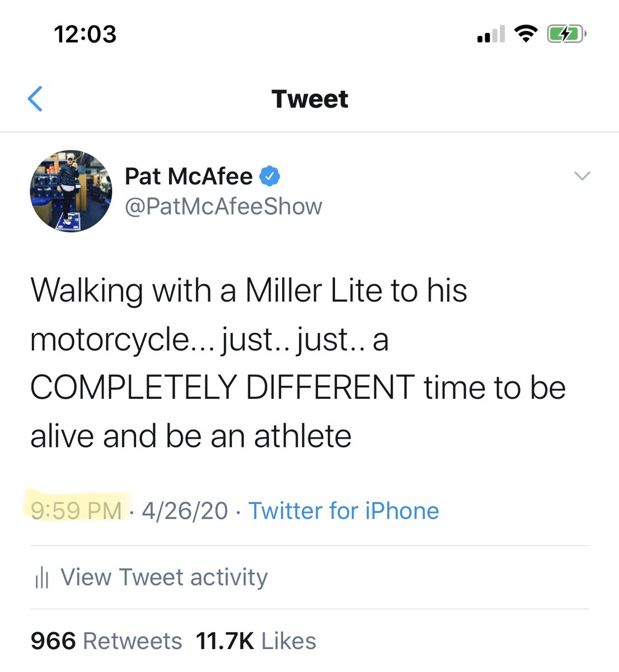Tap the charging battery icon

565,34
